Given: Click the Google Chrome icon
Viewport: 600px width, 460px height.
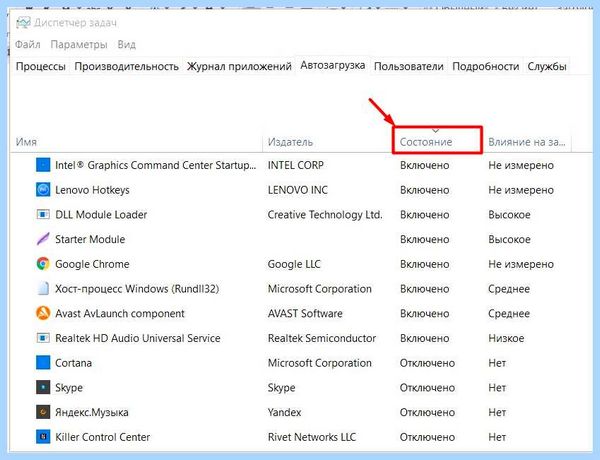Looking at the screenshot, I should pyautogui.click(x=43, y=264).
